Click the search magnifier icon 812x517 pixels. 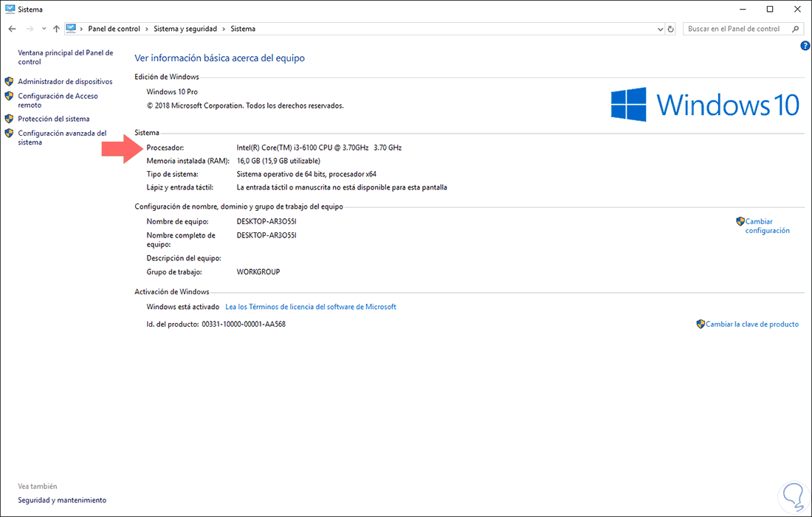(796, 29)
